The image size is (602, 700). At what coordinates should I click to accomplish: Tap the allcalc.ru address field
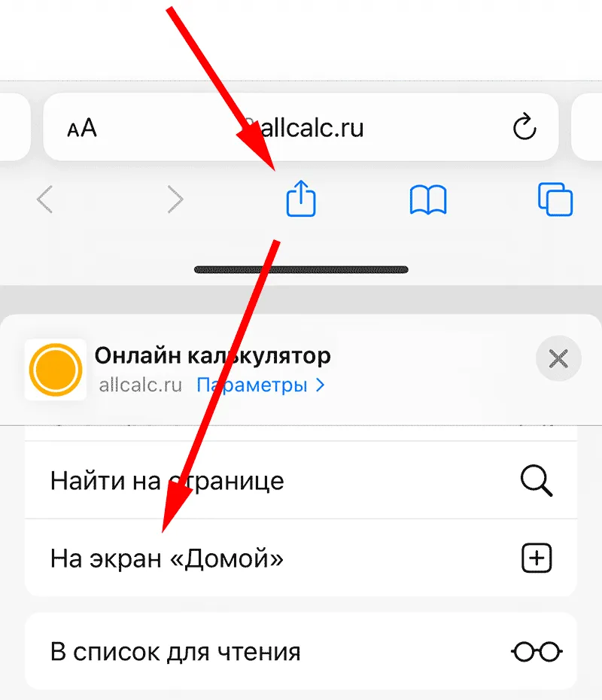[301, 127]
